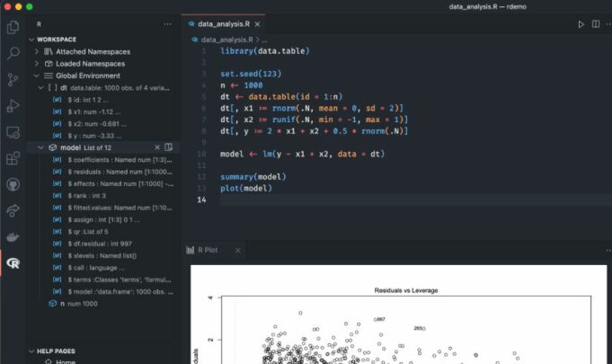Viewport: 612px width, 364px height.
Task: Select the $ id: int row
Action: point(103,100)
